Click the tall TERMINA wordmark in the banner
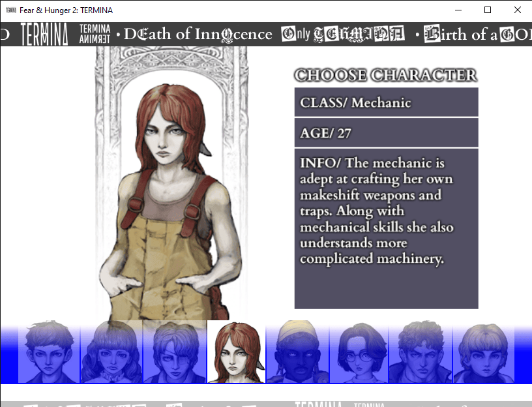Image resolution: width=532 pixels, height=407 pixels. [x=44, y=34]
